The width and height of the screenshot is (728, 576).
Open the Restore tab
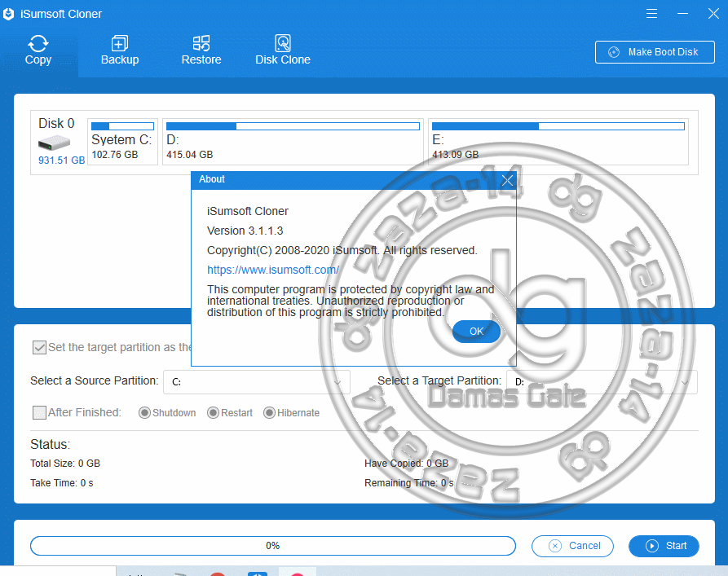pyautogui.click(x=201, y=51)
